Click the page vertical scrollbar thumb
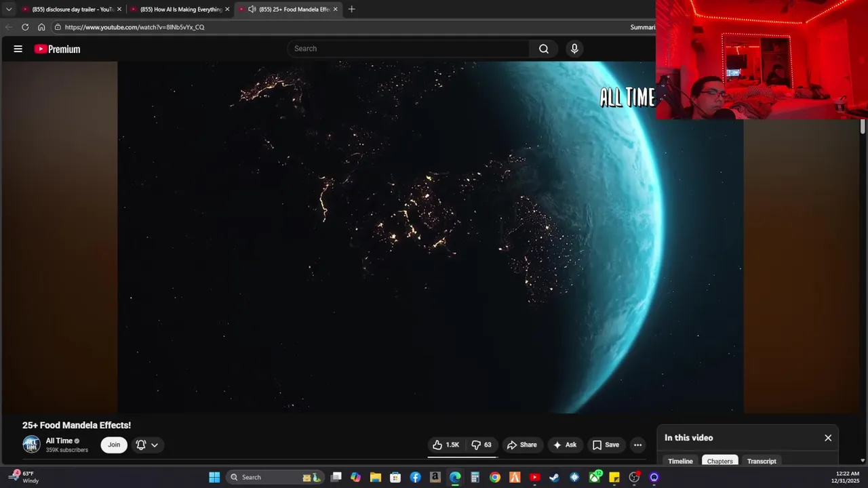The height and width of the screenshot is (488, 868). [x=863, y=127]
